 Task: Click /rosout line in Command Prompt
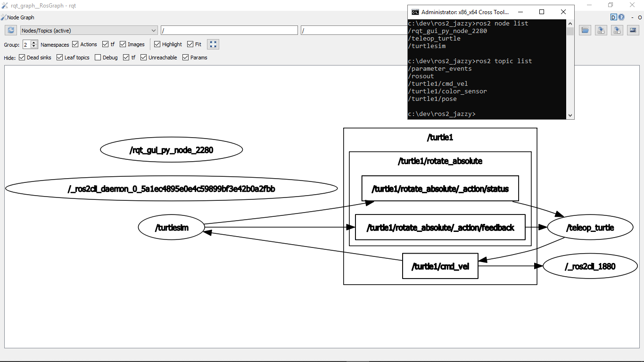coord(421,76)
